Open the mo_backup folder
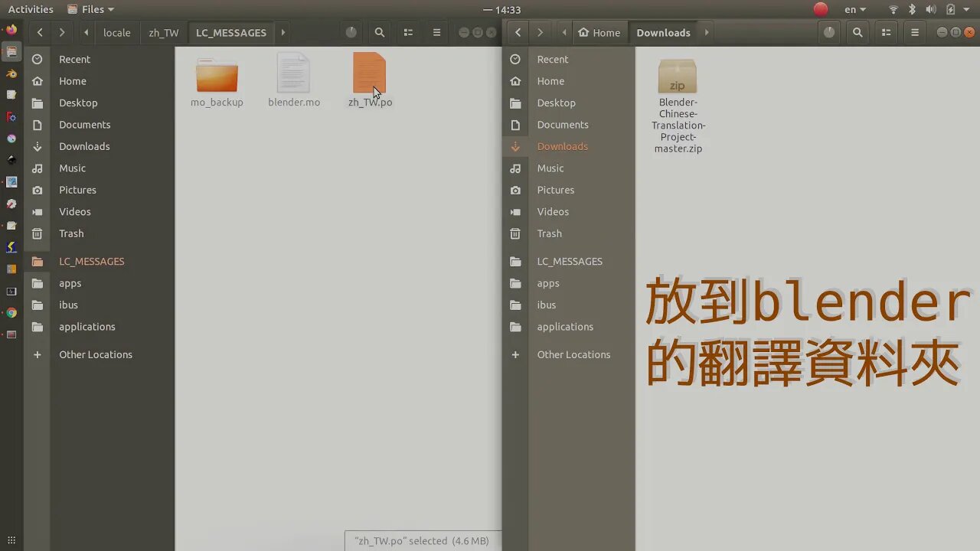The width and height of the screenshot is (980, 551). tap(217, 80)
